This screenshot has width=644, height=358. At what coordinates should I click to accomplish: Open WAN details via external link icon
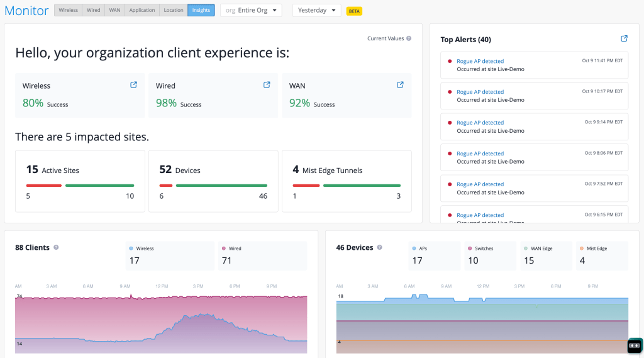[400, 85]
